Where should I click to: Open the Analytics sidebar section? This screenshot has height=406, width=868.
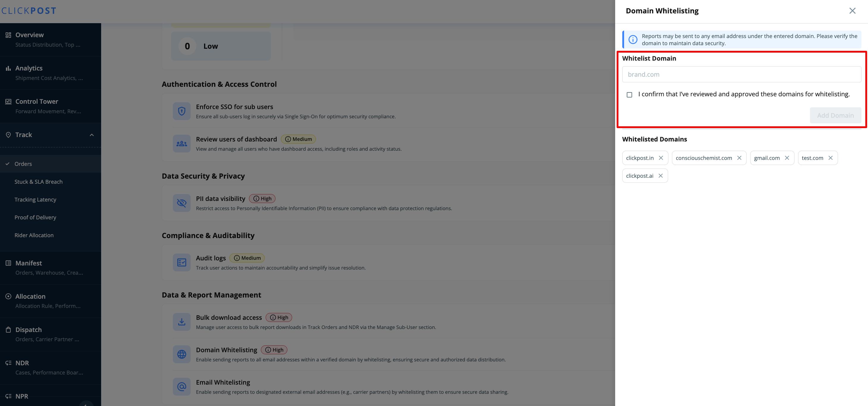click(29, 68)
